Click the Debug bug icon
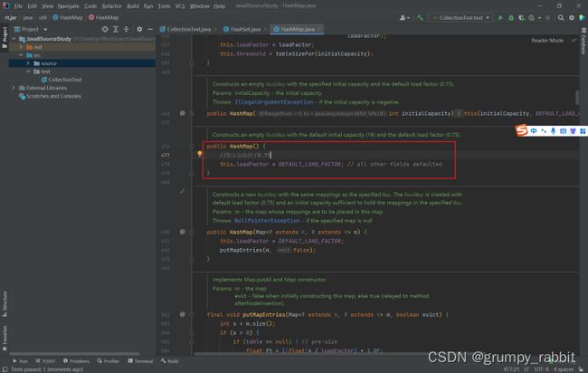Screen dimensions: 588x373 [511, 17]
